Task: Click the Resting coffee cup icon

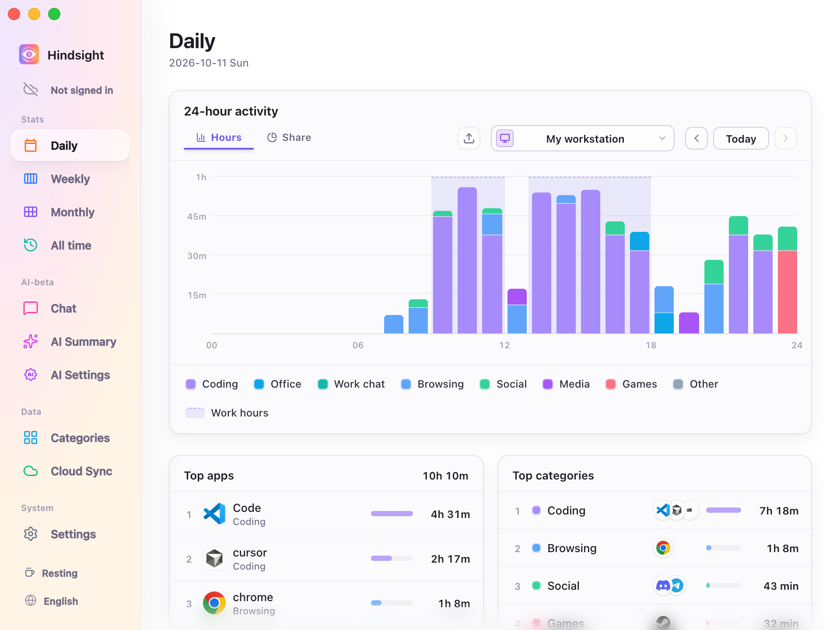Action: pos(30,573)
